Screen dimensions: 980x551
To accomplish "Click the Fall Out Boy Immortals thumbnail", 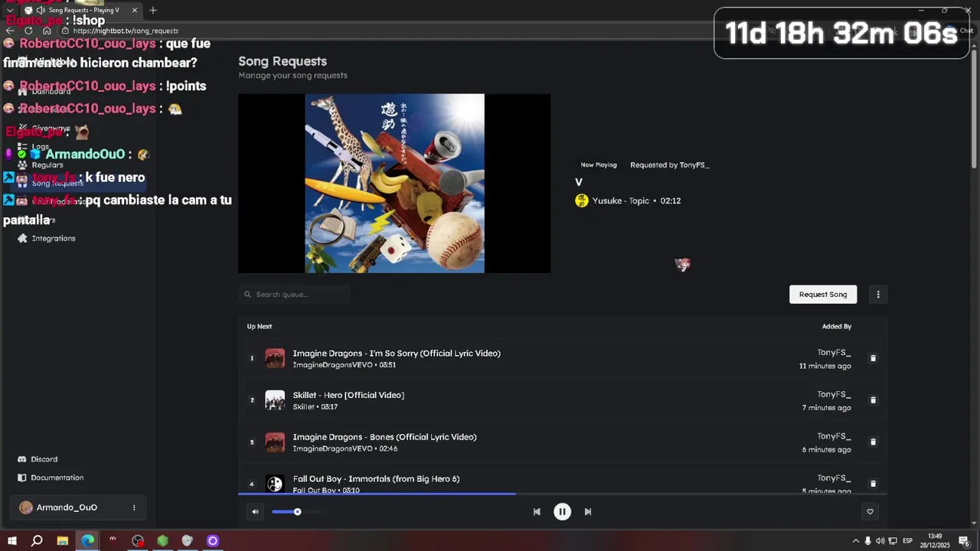I will coord(275,484).
